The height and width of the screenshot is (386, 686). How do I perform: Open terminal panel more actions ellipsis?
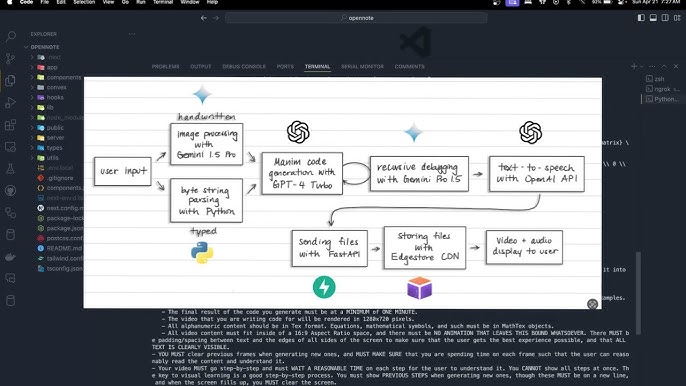[652, 67]
